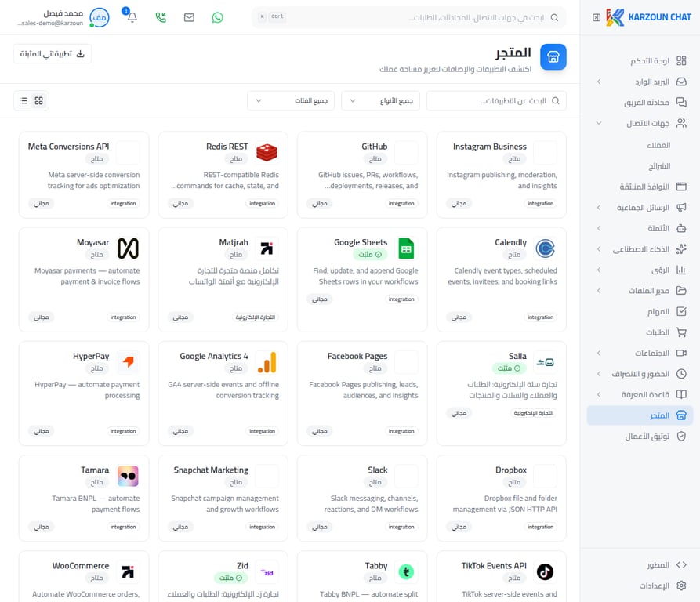Click the Matjrah app logo
The height and width of the screenshot is (602, 700).
[267, 248]
